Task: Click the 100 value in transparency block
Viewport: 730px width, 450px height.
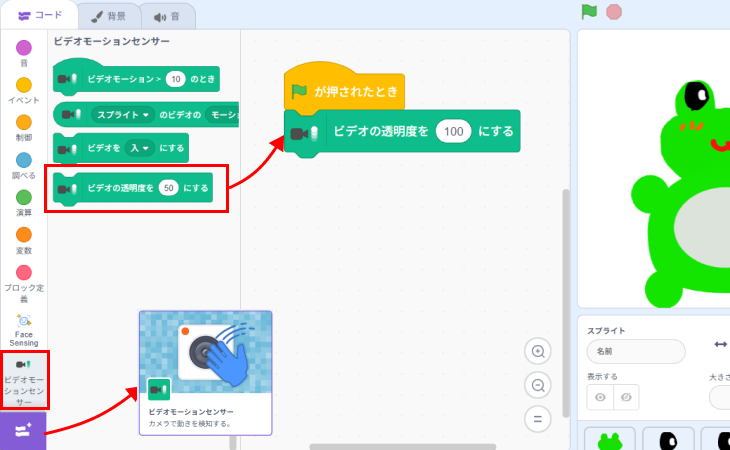Action: [x=453, y=132]
